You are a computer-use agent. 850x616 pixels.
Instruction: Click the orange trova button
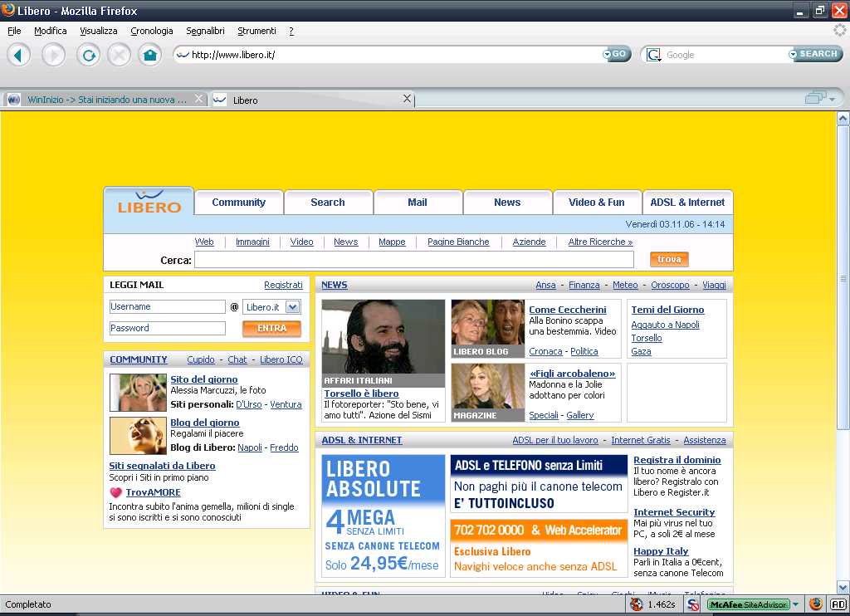click(669, 259)
